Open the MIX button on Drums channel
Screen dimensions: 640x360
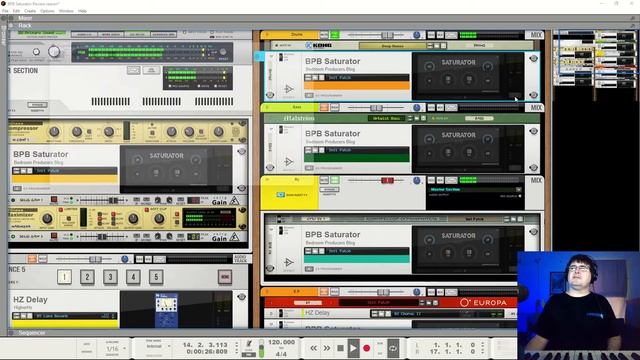(536, 35)
